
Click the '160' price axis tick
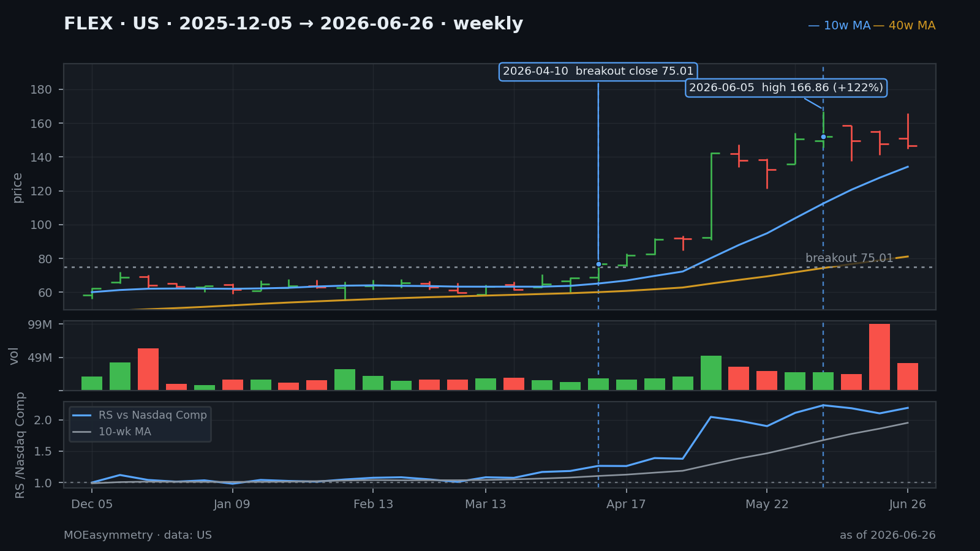pos(41,124)
